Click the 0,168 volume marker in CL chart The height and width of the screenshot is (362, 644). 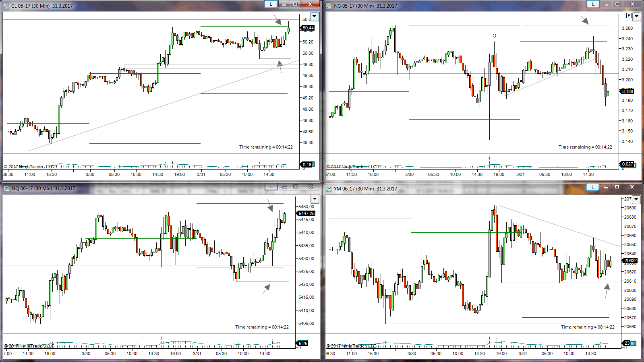(x=308, y=164)
